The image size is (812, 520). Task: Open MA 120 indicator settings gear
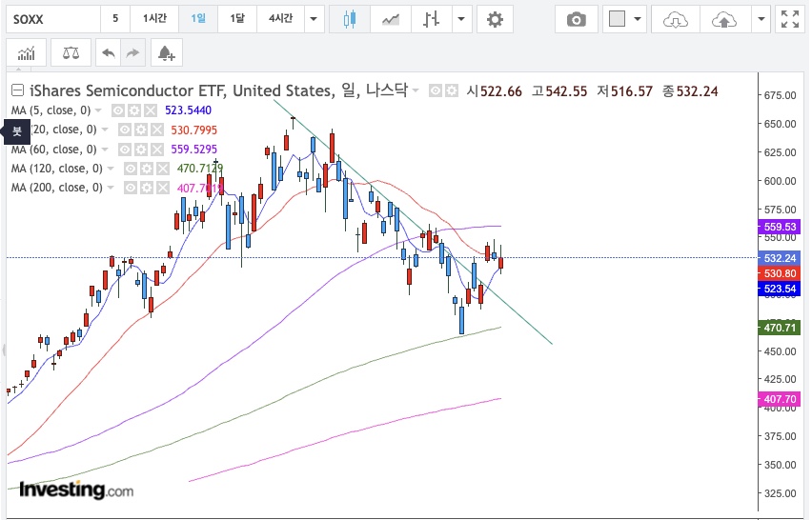pos(147,169)
